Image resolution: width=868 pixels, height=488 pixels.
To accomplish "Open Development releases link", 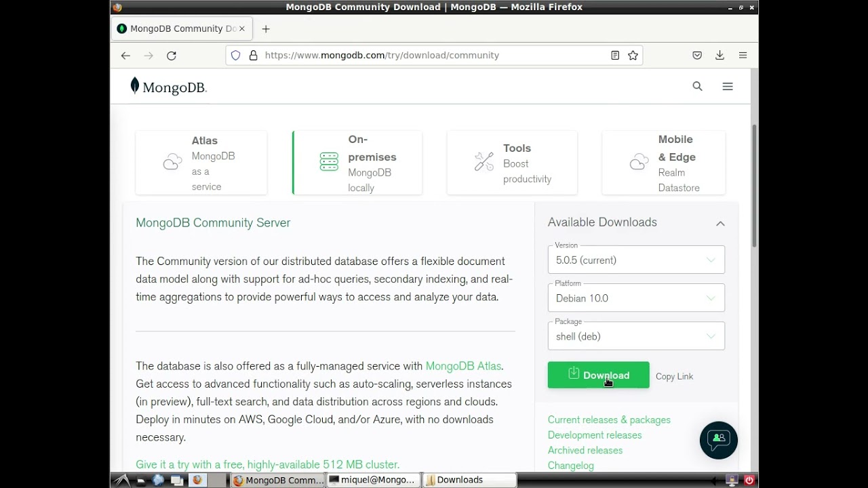I will point(595,435).
